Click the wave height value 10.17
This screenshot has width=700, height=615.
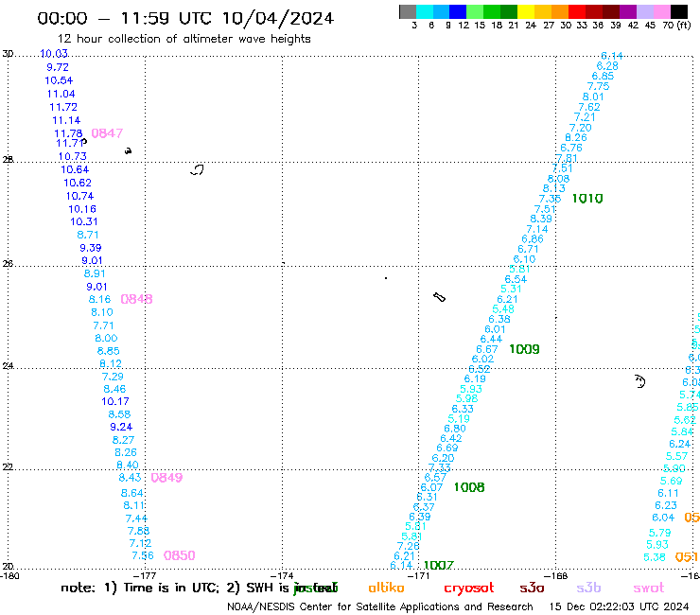click(x=115, y=401)
